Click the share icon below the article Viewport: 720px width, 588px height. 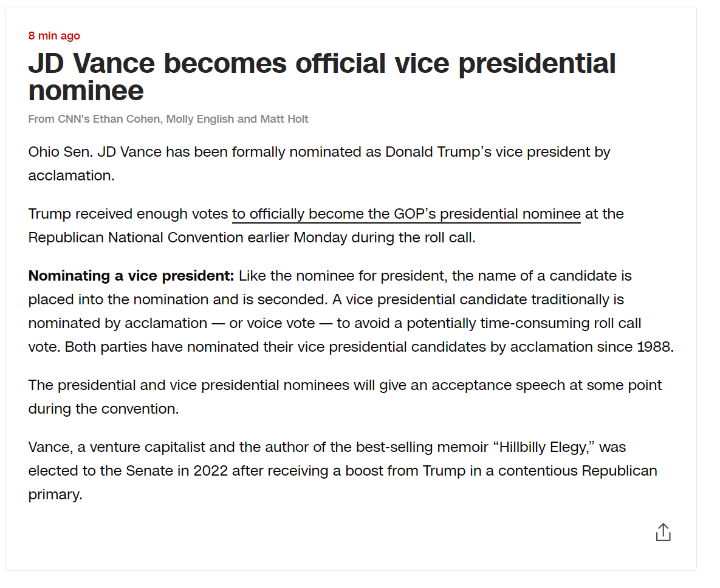(663, 532)
